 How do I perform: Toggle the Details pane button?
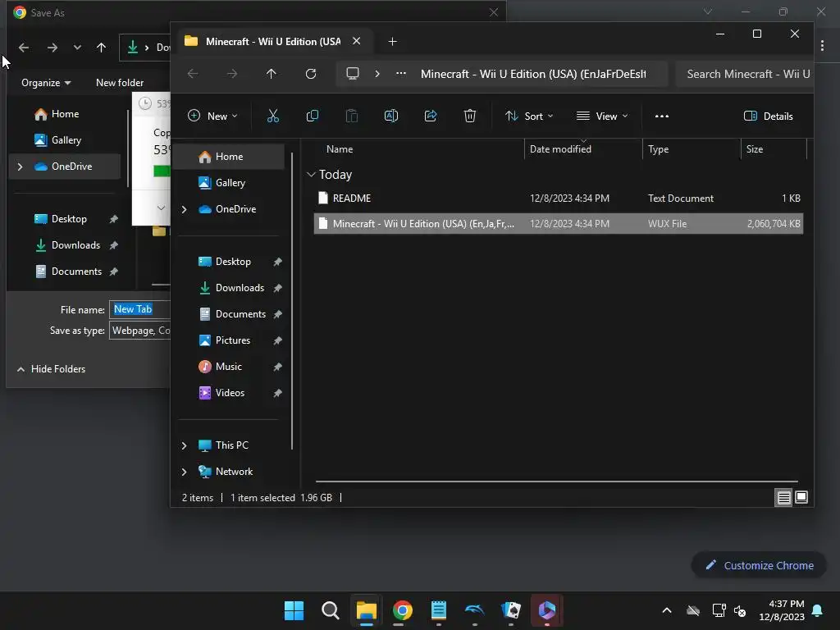pyautogui.click(x=768, y=116)
